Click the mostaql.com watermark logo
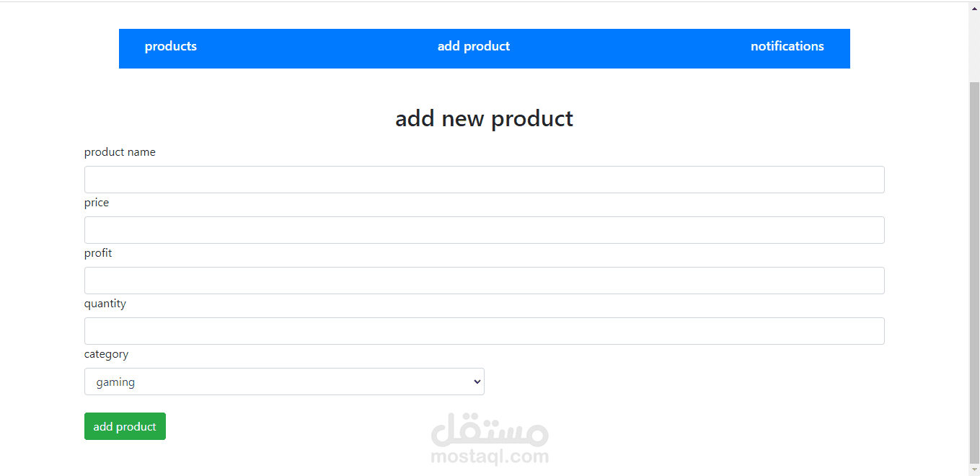Image resolution: width=980 pixels, height=476 pixels. pyautogui.click(x=490, y=438)
